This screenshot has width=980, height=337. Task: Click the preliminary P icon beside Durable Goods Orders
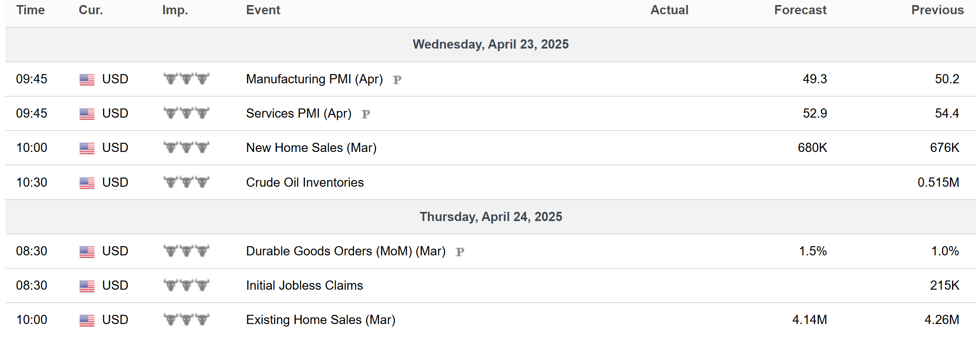460,252
